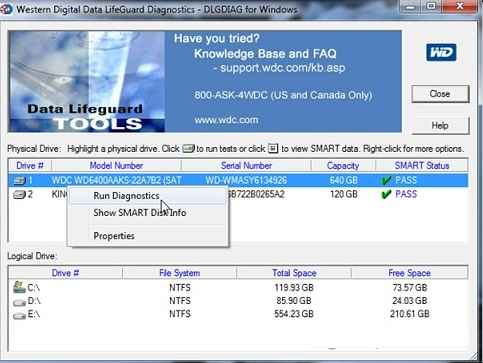This screenshot has width=483, height=363.
Task: Click the Capacity column header
Action: pos(343,166)
